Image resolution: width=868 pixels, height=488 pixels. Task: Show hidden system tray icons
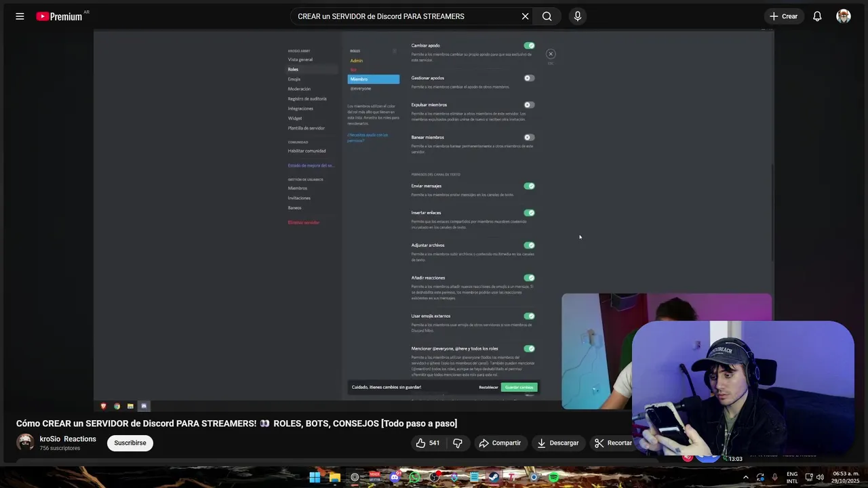(x=745, y=477)
